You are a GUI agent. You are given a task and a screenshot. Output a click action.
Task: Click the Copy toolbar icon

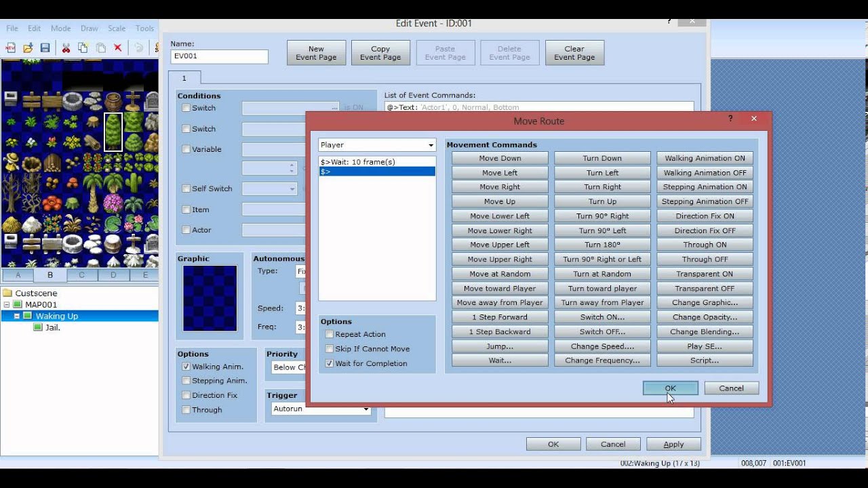tap(83, 48)
